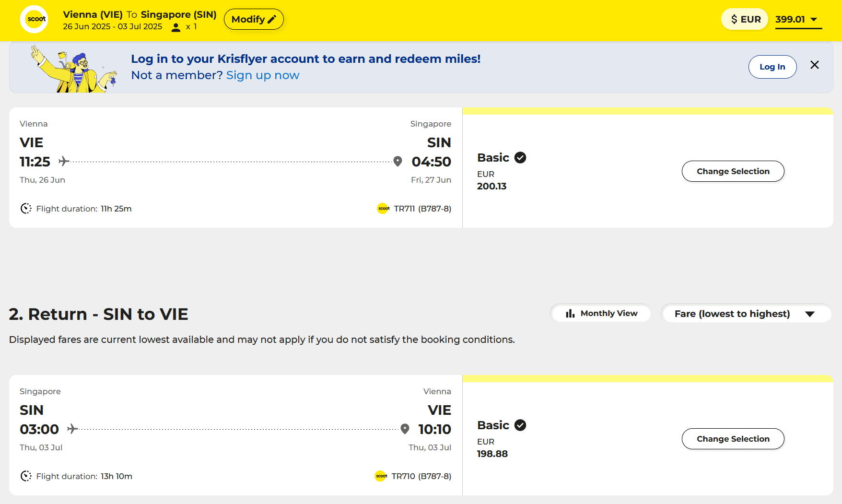Change selection for the Singapore to Vienna flight
842x504 pixels.
click(733, 439)
